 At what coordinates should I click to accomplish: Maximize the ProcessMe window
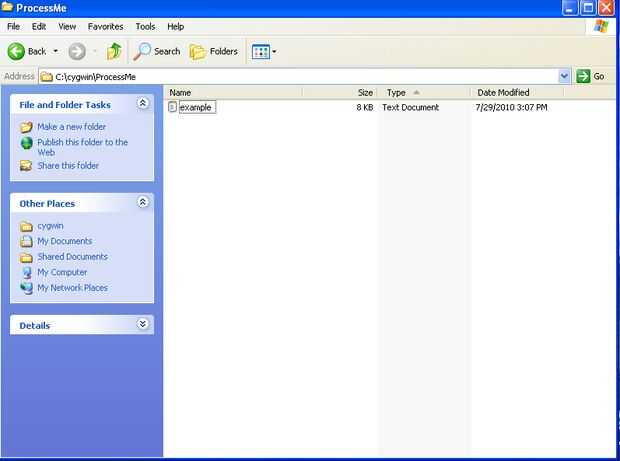point(588,8)
